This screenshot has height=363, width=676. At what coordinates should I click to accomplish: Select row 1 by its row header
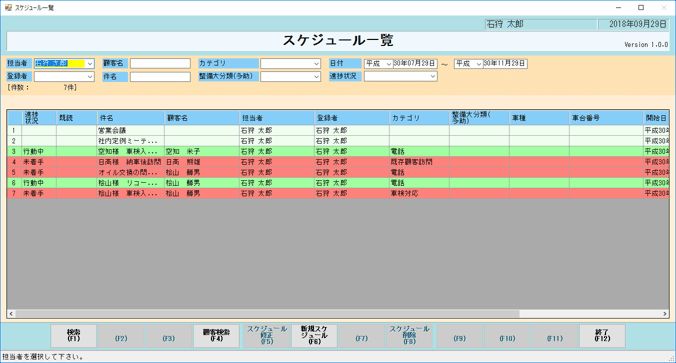14,130
